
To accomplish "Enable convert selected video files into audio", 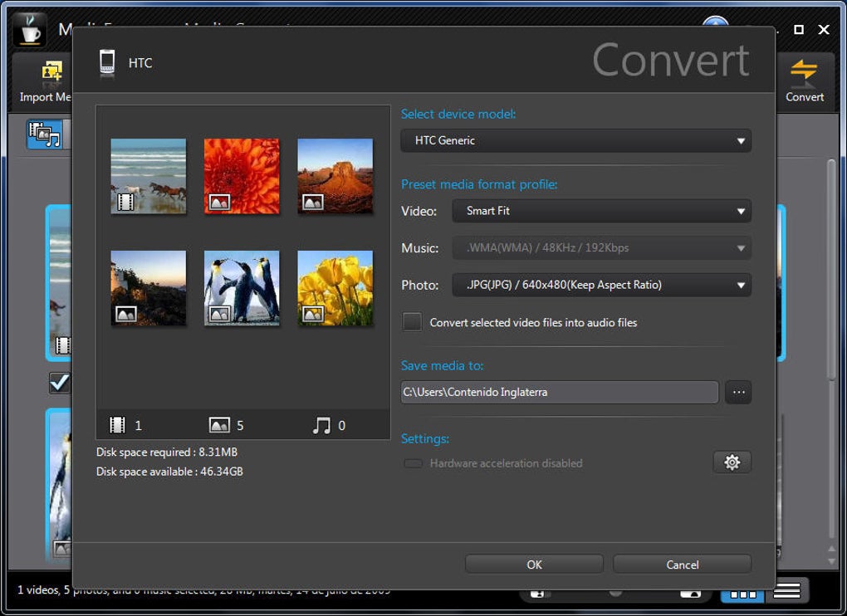I will point(412,322).
